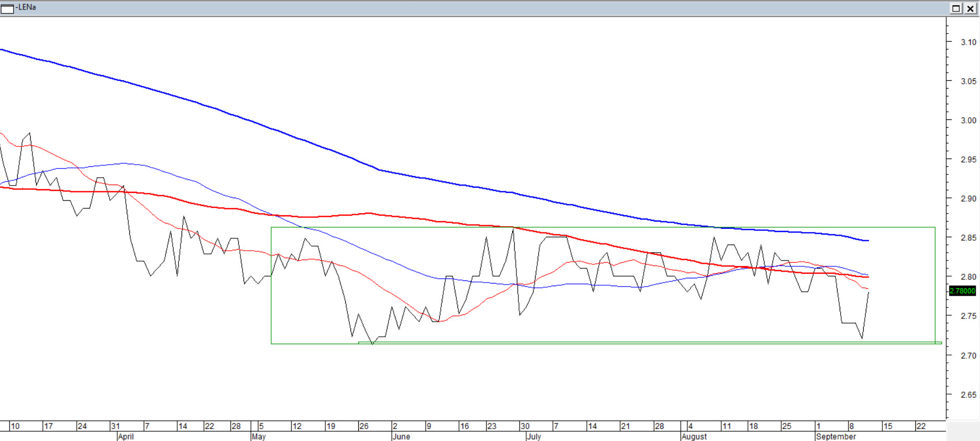Click the 2.65 price axis label
Image resolution: width=980 pixels, height=441 pixels.
tap(968, 395)
